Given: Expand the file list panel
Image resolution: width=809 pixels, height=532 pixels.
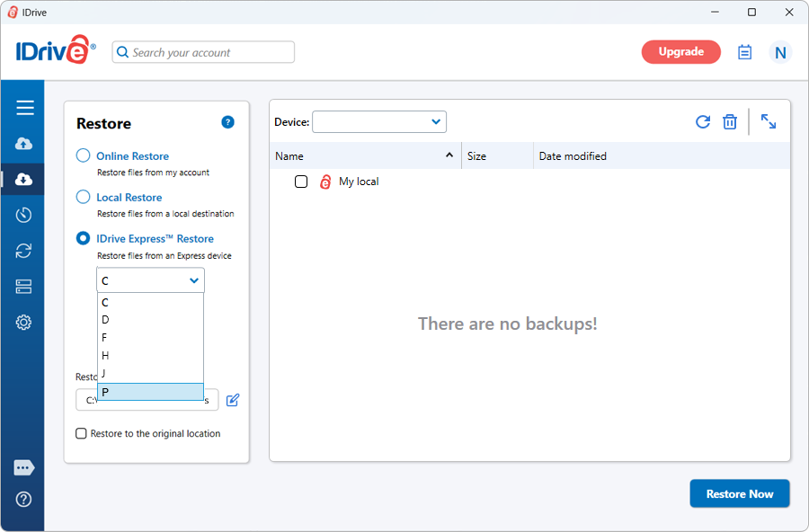Looking at the screenshot, I should 769,122.
